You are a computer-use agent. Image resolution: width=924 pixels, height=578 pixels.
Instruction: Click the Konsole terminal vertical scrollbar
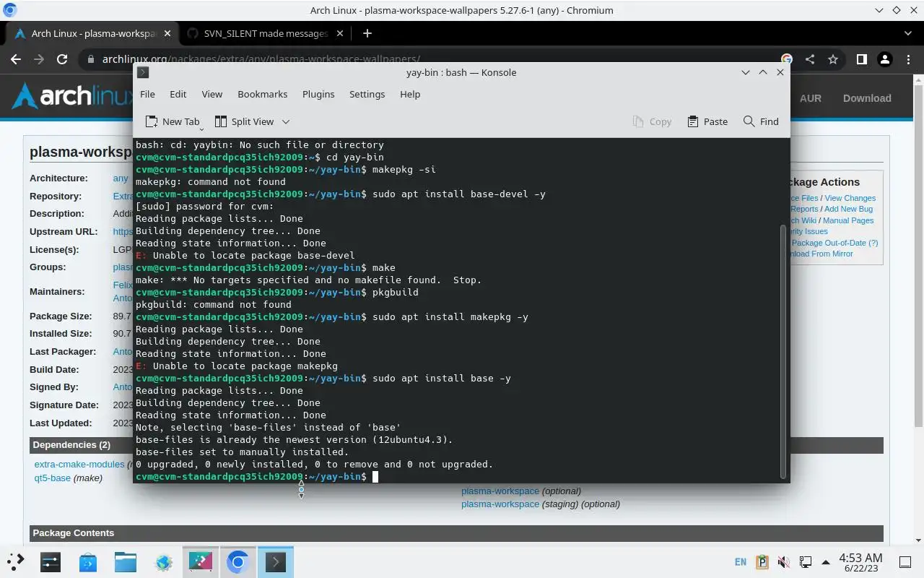(783, 351)
